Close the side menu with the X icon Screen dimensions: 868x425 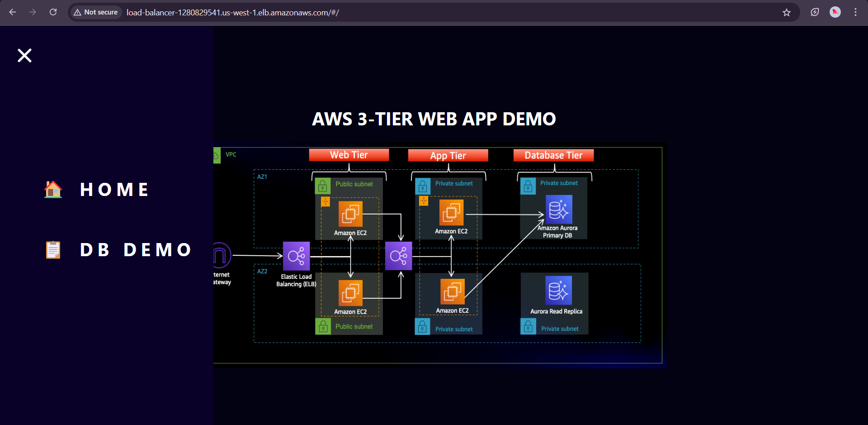[x=24, y=55]
